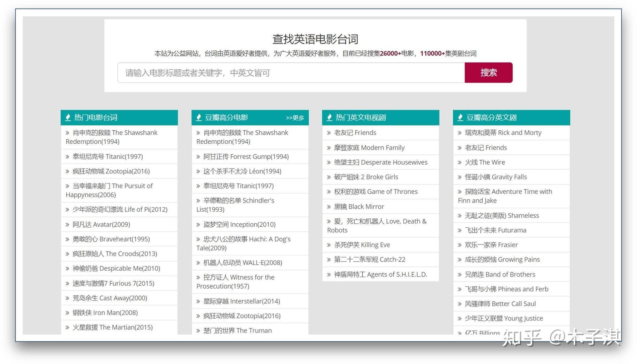Open 忠犬八公的故事 Hachi: A Dog's Tale link
Viewport: 637px width, 364px height.
(243, 243)
